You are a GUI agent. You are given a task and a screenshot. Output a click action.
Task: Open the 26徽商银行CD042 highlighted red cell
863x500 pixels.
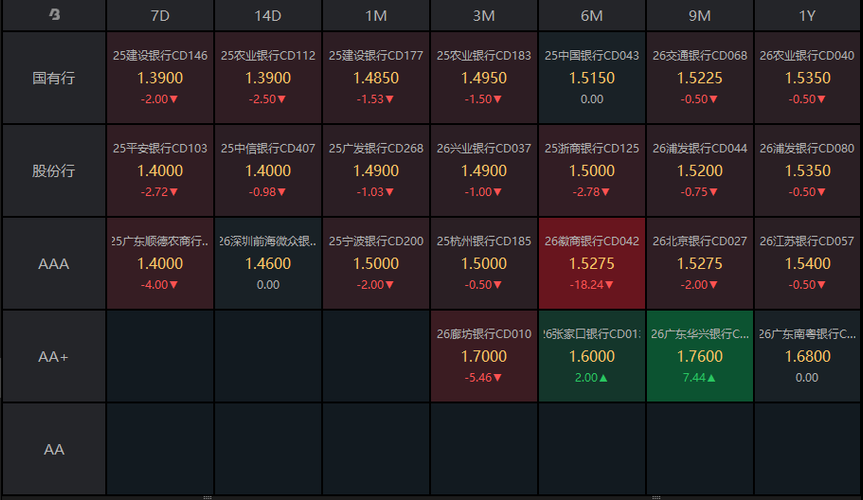tap(591, 263)
